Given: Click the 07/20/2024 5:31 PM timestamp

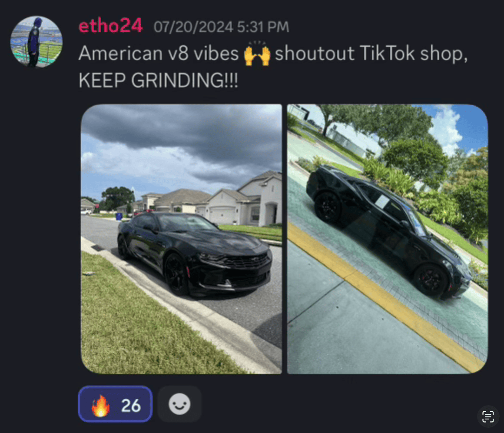Looking at the screenshot, I should click(221, 27).
